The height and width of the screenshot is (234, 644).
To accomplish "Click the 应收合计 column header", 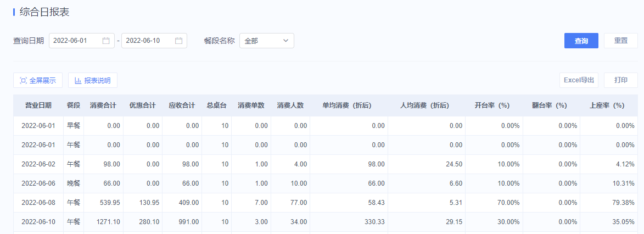I will [182, 105].
